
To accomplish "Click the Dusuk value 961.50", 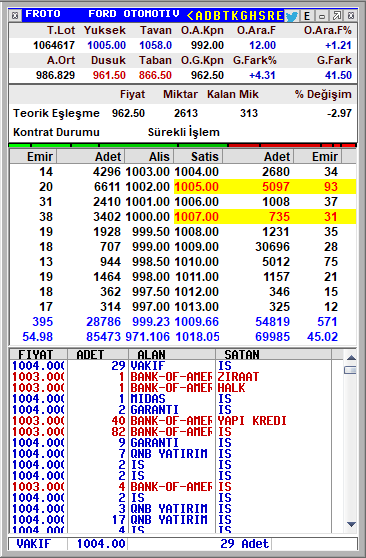I will coord(109,75).
